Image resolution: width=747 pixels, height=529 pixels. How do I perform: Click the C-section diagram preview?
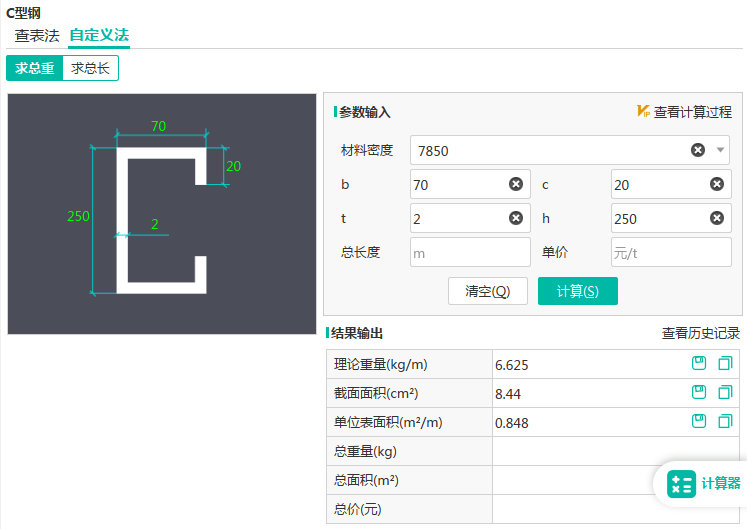point(162,214)
